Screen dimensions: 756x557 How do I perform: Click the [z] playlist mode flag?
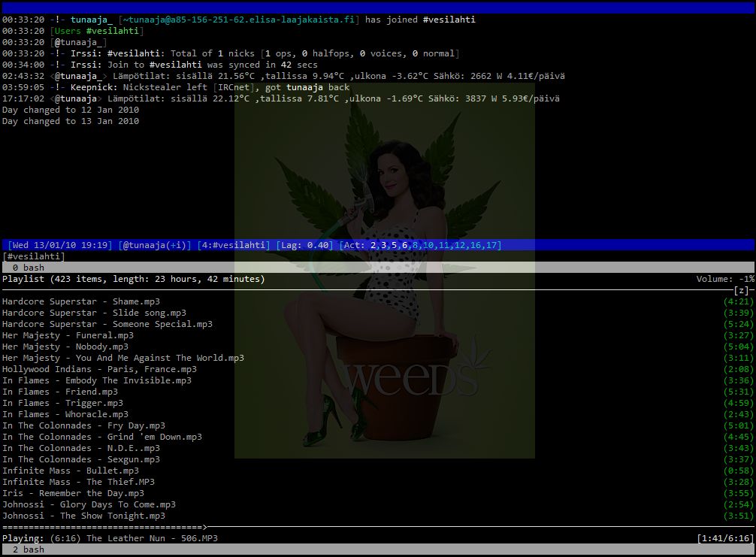[x=742, y=290]
